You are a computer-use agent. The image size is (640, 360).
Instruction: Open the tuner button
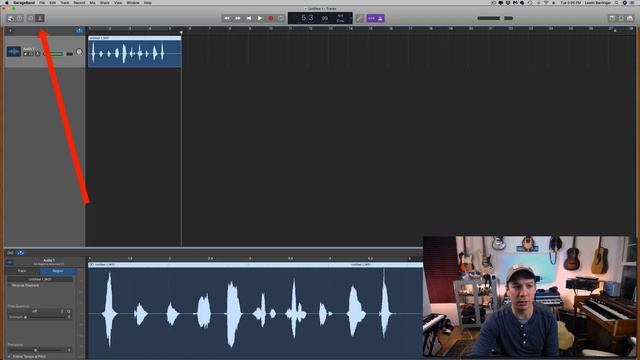[359, 18]
